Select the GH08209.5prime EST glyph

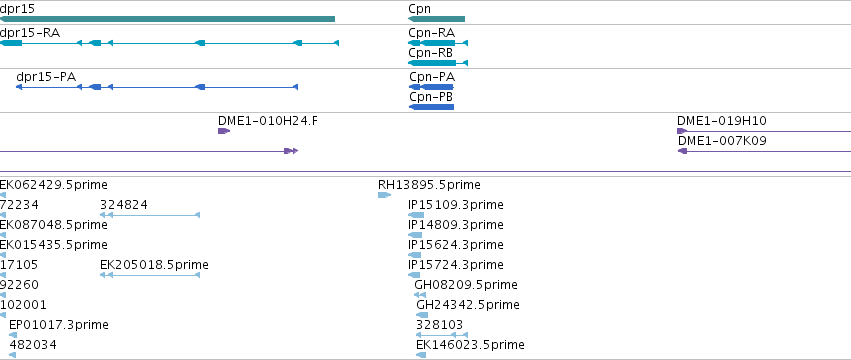(x=420, y=295)
